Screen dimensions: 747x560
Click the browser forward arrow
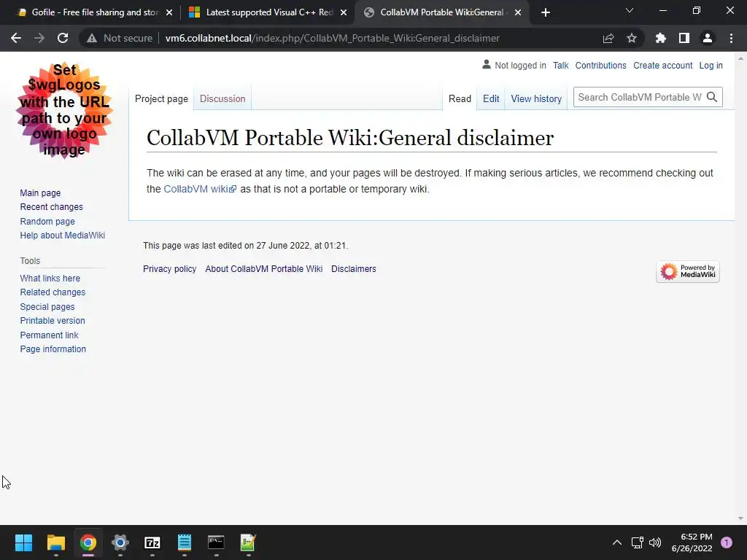[x=39, y=38]
